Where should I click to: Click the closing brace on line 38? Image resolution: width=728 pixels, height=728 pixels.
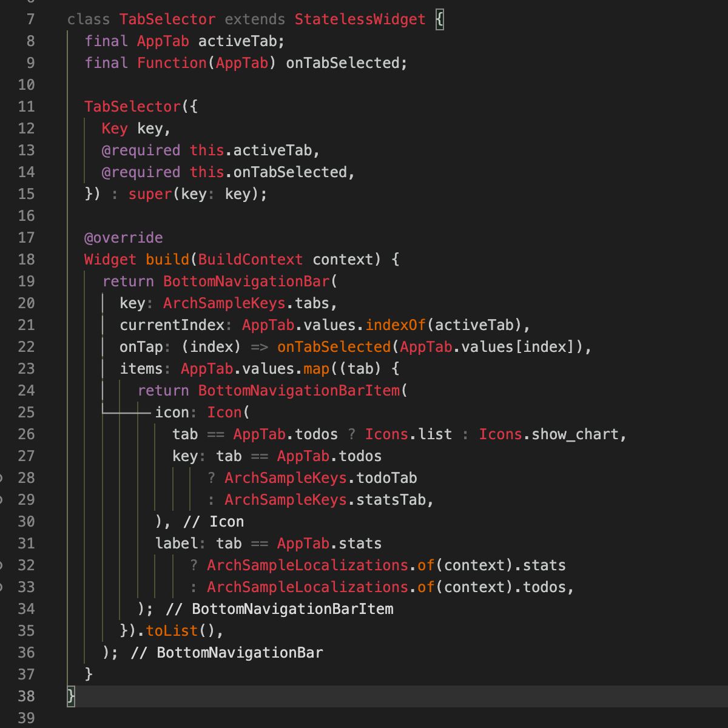tap(71, 696)
